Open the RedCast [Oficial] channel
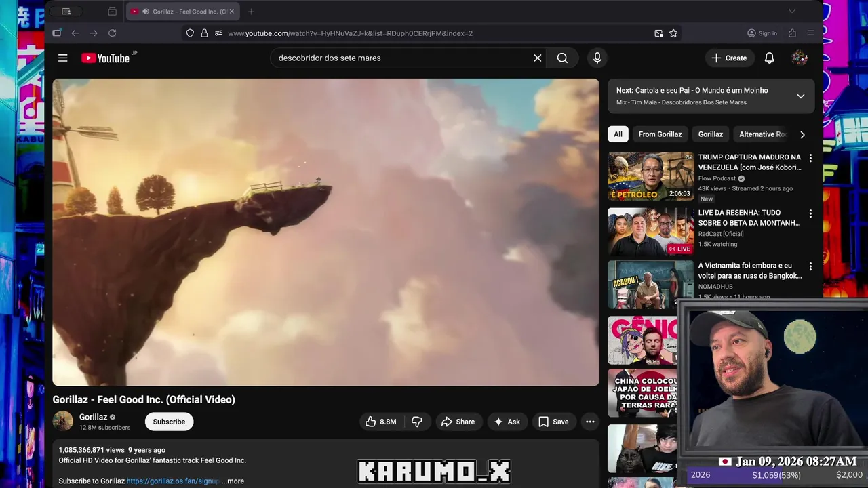Screen dimensions: 868x488 721,234
